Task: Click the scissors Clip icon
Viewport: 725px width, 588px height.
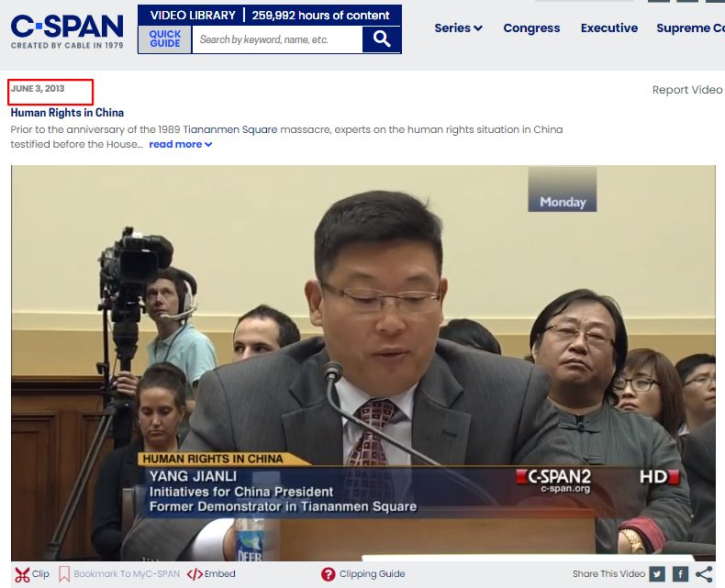Action: 22,574
